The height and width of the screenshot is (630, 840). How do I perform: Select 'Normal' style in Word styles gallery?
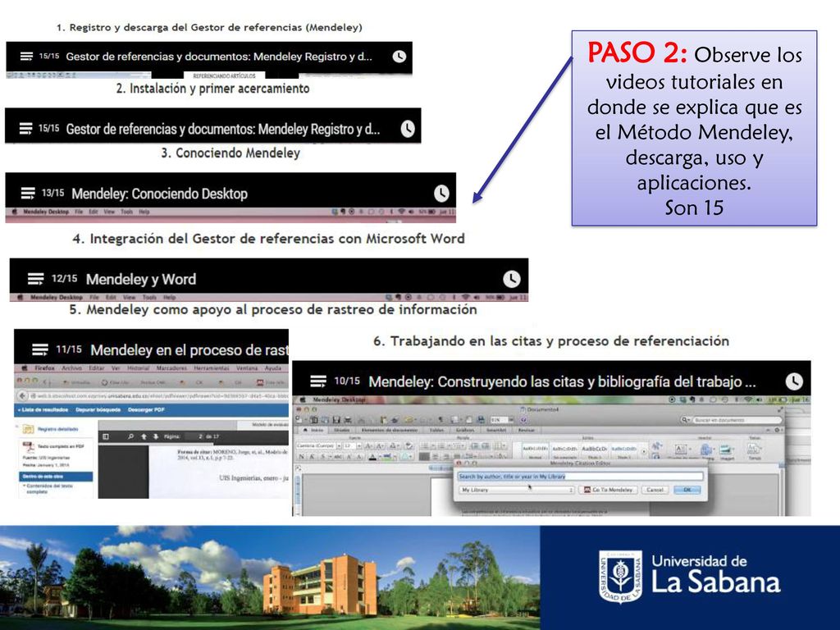point(535,451)
